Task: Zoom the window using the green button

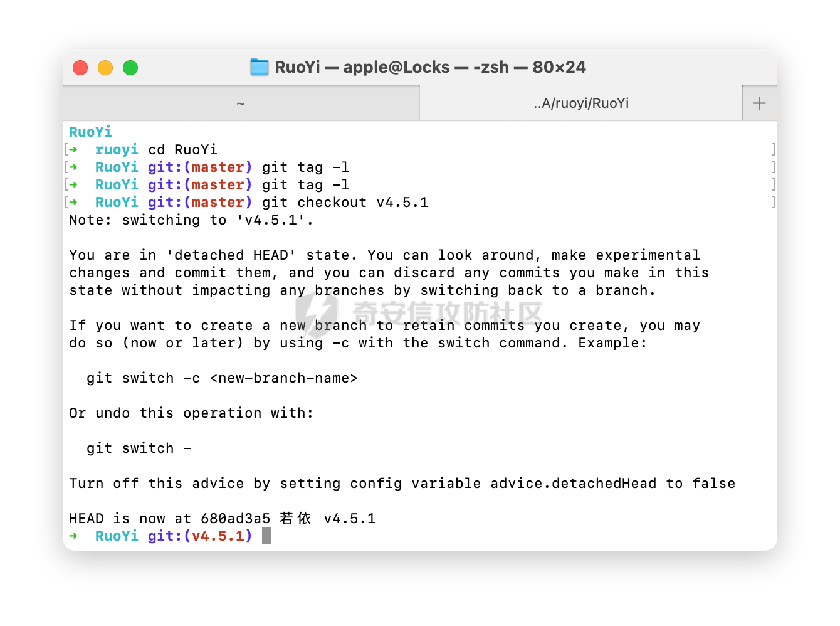Action: click(130, 68)
